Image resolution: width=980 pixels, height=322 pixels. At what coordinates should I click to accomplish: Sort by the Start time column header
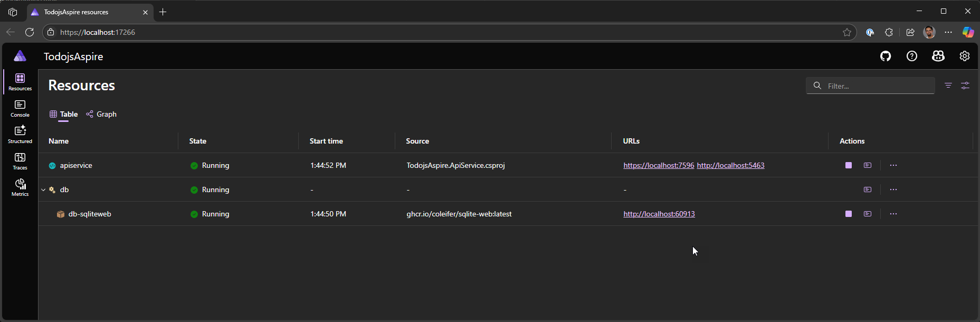pos(326,141)
